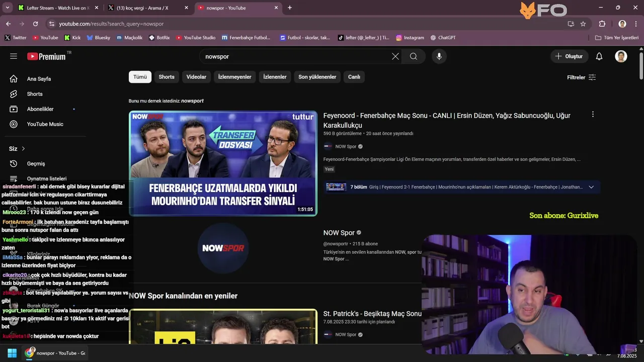Open YouTube Music in the sidebar
This screenshot has width=644, height=362.
coord(45,124)
